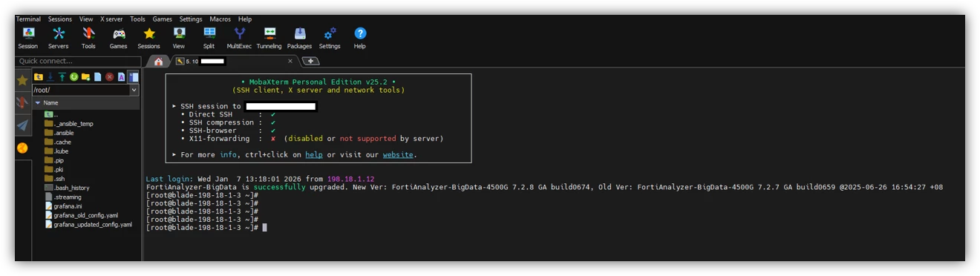Open the Tunneling toolbar icon

coord(269,38)
